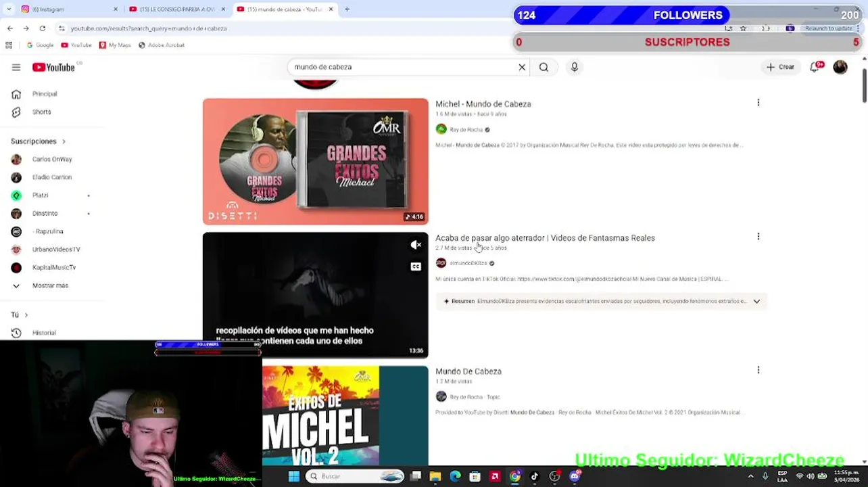Click the Crear button
This screenshot has width=868, height=487.
click(x=780, y=67)
